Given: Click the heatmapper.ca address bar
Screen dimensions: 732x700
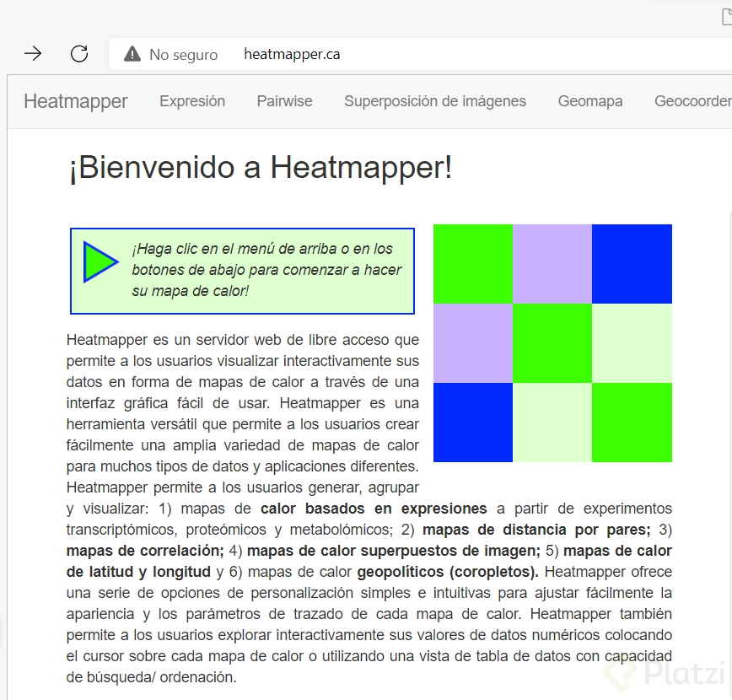Looking at the screenshot, I should tap(420, 54).
